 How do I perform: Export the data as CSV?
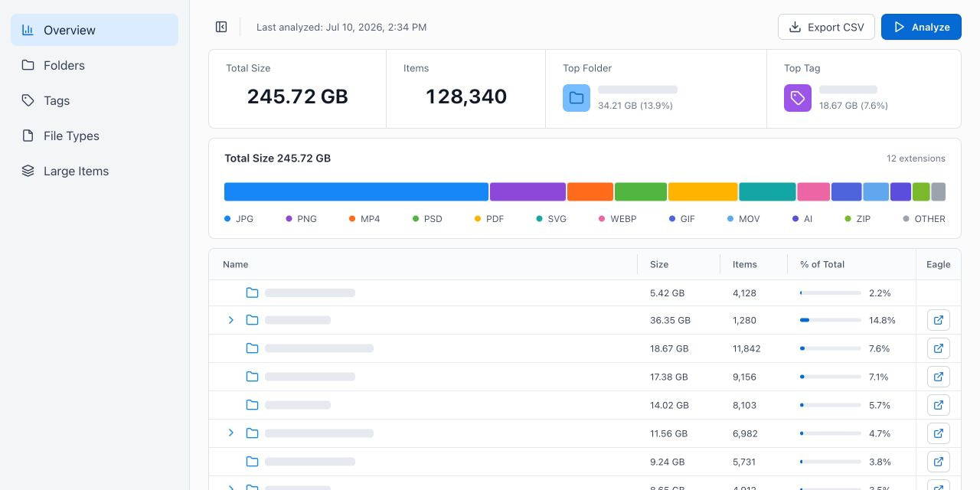(x=826, y=27)
